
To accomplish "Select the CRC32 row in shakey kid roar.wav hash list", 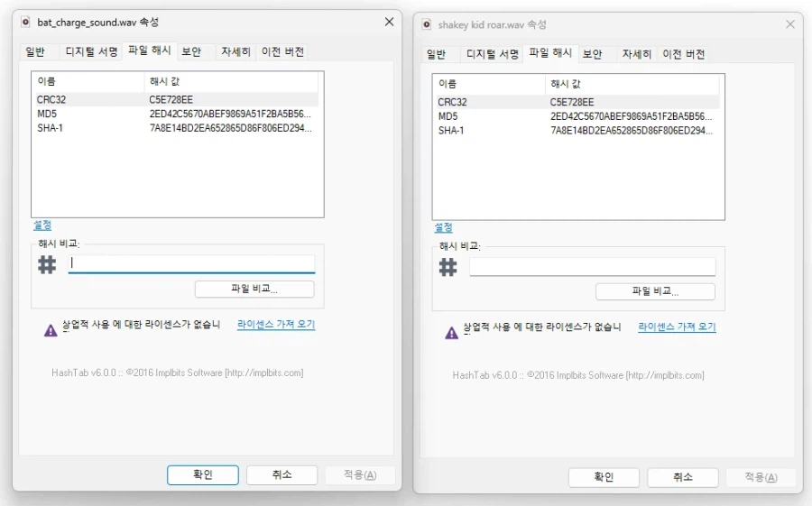I will [x=578, y=102].
